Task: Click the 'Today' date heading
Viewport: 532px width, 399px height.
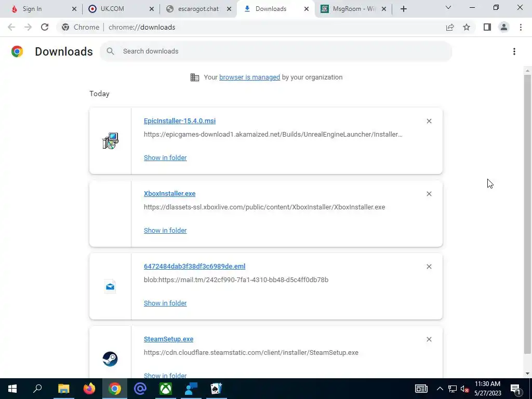Action: click(99, 94)
